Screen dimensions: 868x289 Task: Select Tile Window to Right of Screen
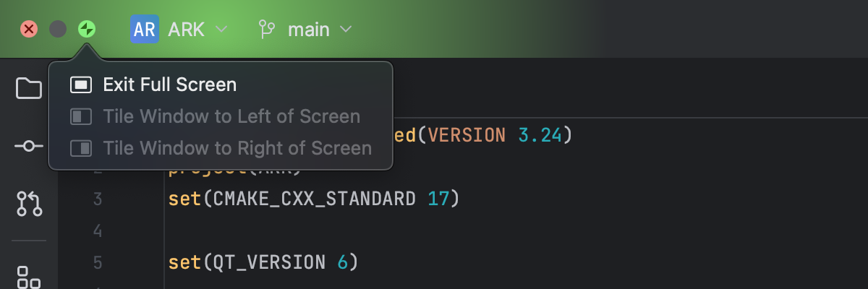(237, 149)
